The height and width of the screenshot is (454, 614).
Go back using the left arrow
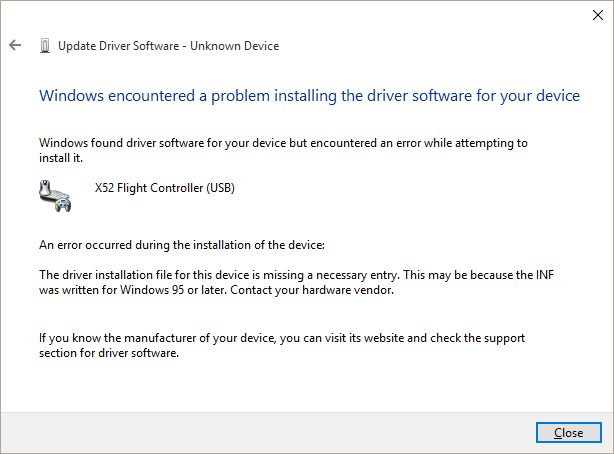pyautogui.click(x=15, y=45)
